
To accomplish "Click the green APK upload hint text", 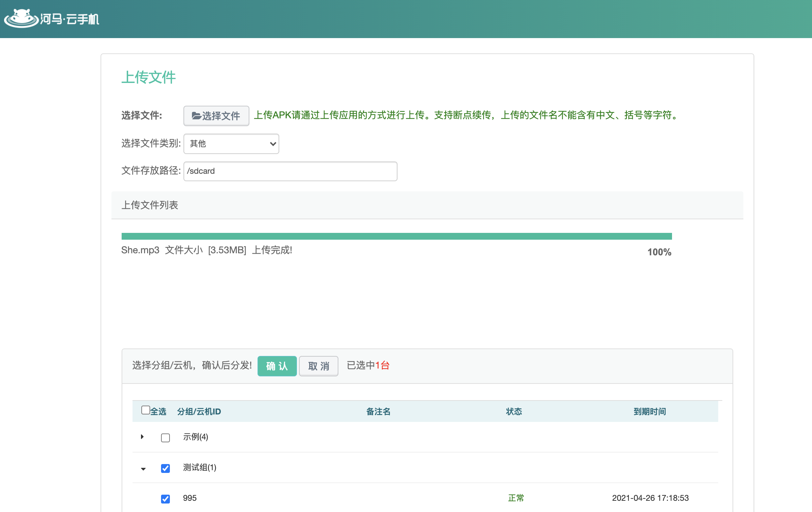I will pyautogui.click(x=467, y=115).
